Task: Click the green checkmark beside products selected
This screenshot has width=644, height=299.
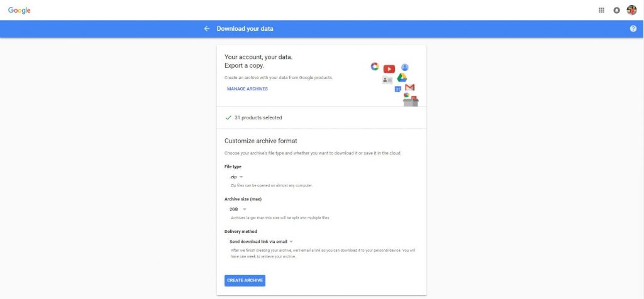Action: 228,117
